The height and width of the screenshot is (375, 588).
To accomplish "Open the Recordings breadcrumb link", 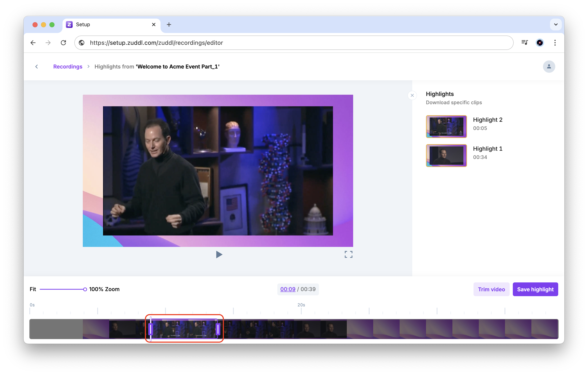I will (68, 67).
